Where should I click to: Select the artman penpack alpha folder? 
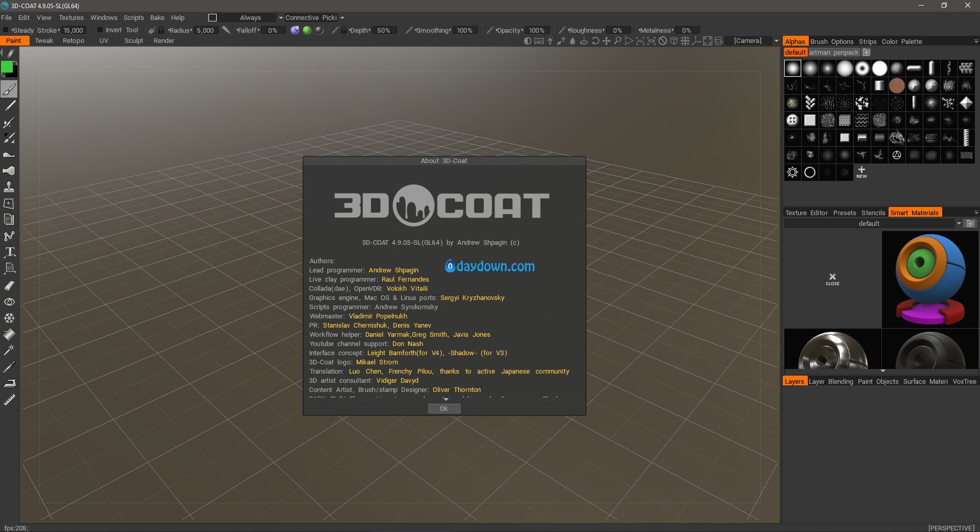point(834,53)
